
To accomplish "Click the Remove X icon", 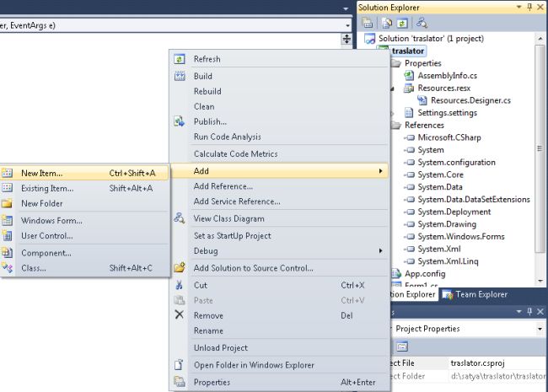I will click(x=179, y=314).
